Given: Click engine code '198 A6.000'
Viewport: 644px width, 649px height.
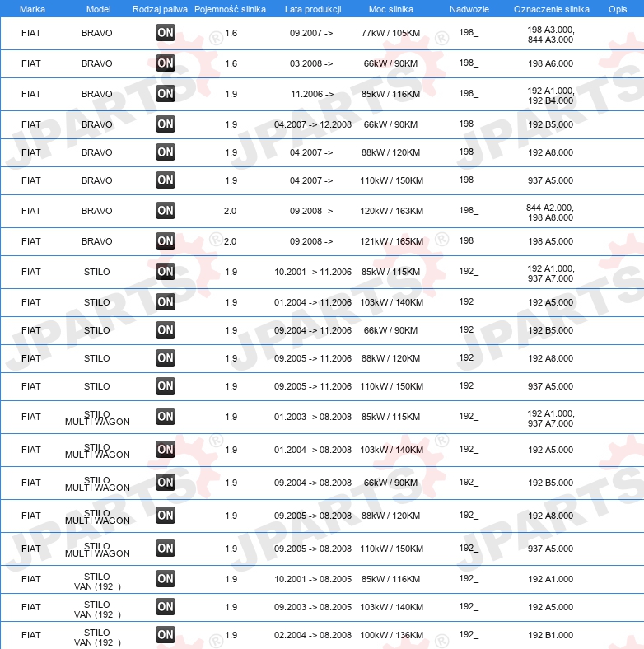Looking at the screenshot, I should (550, 63).
